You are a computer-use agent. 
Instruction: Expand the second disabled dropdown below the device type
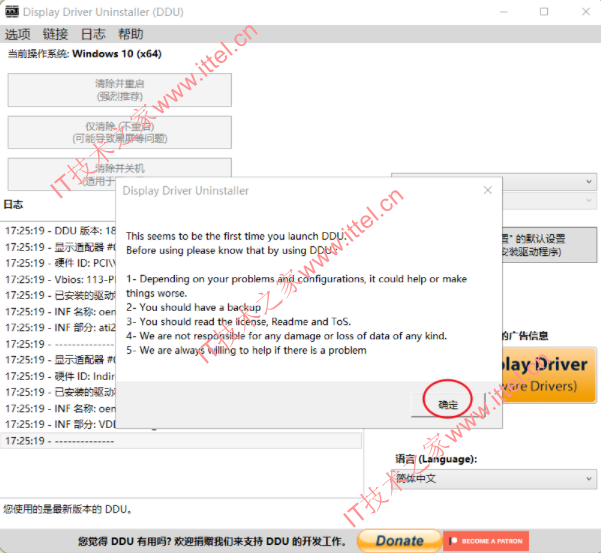pyautogui.click(x=589, y=200)
